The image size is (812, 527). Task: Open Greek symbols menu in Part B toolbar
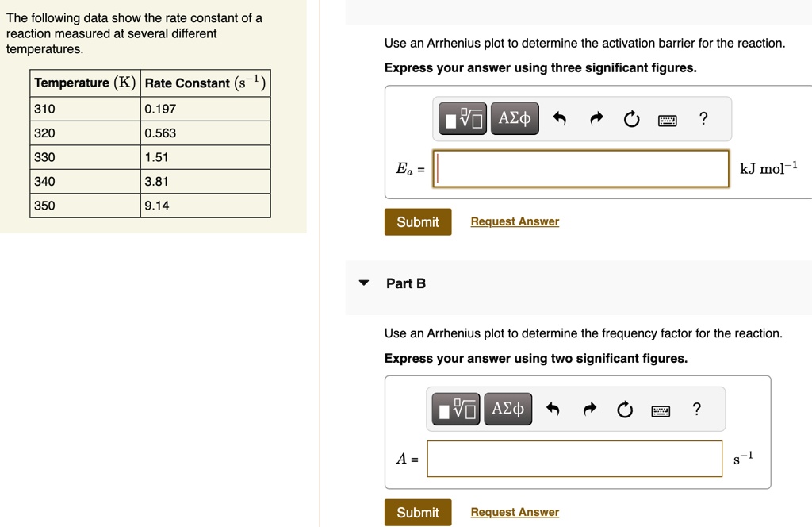click(x=508, y=410)
